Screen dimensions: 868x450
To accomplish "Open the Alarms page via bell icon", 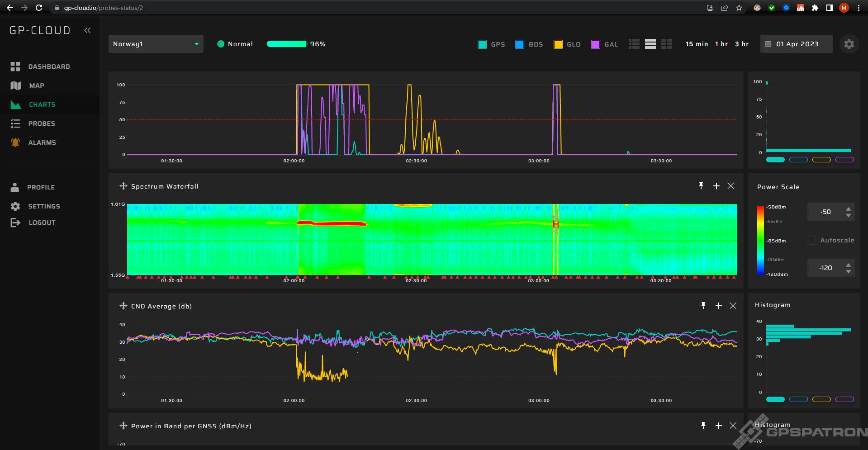I will tap(15, 142).
